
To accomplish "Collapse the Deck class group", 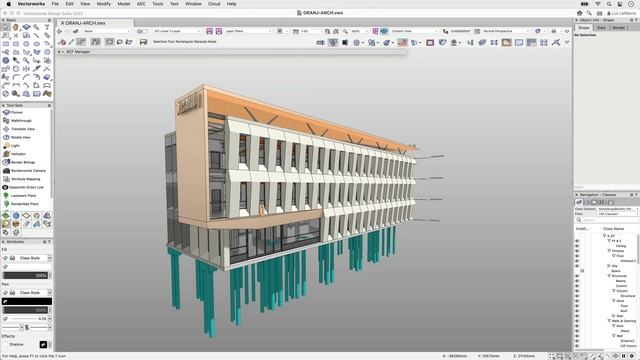I will pos(613,301).
